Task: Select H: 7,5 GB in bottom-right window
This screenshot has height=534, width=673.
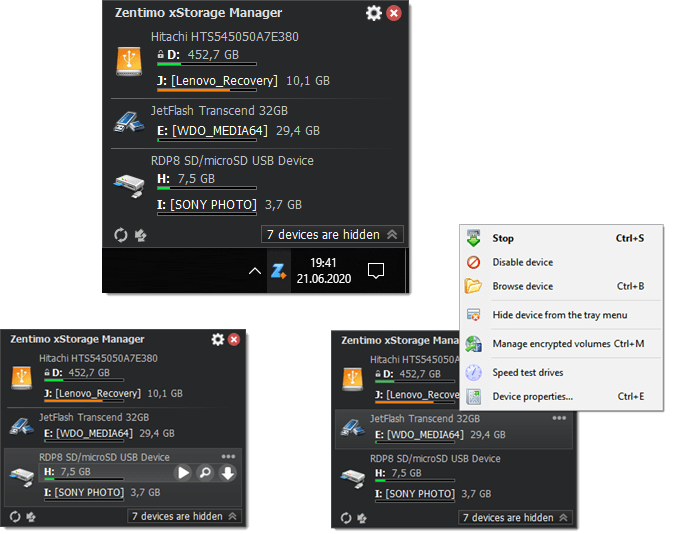Action: coord(398,473)
